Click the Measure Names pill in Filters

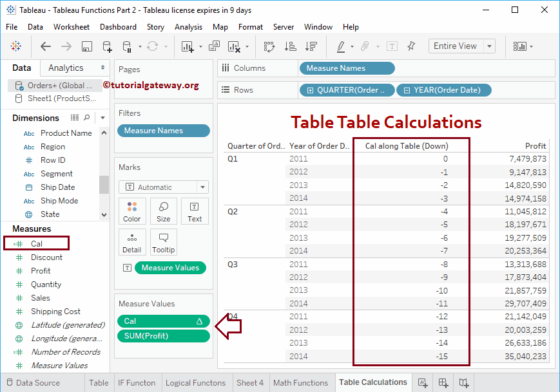click(164, 131)
